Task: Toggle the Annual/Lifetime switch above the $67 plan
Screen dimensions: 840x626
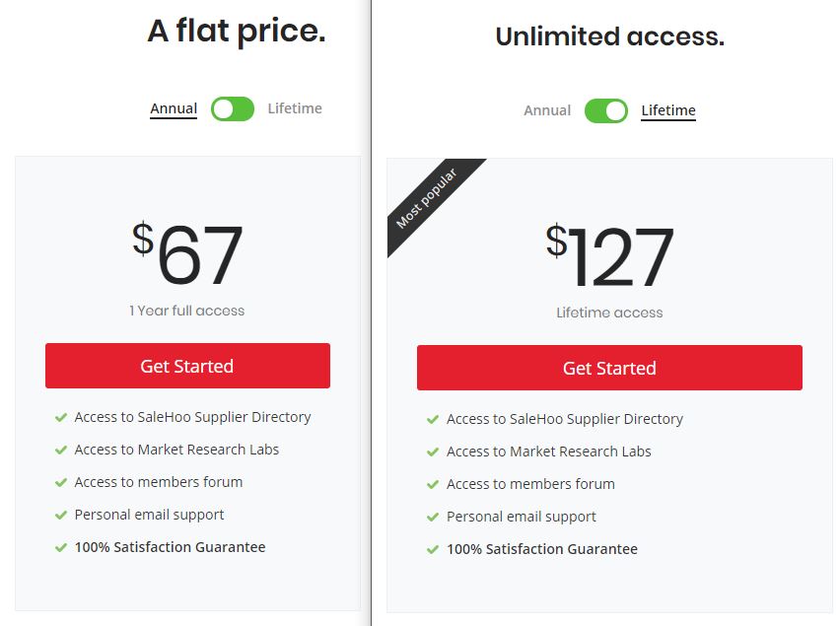Action: pos(233,108)
